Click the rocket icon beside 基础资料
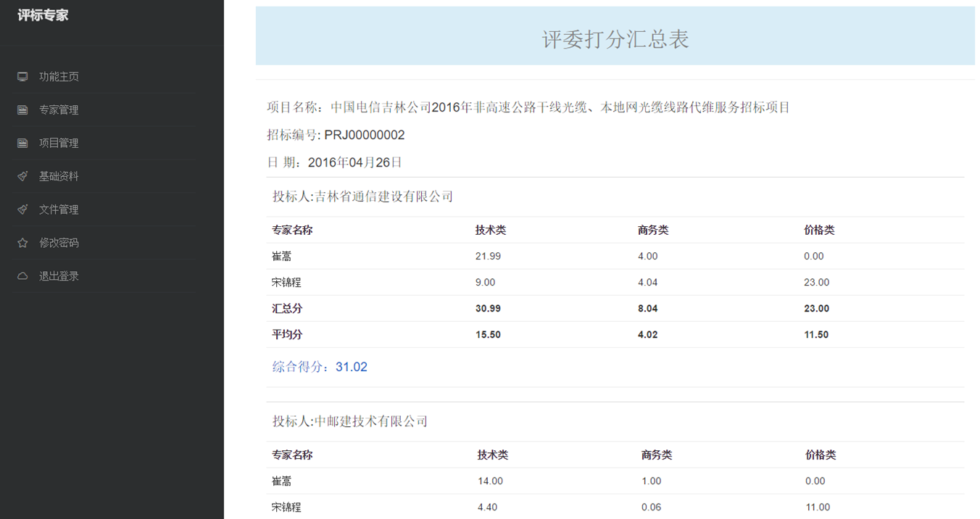The height and width of the screenshot is (519, 980). (22, 176)
